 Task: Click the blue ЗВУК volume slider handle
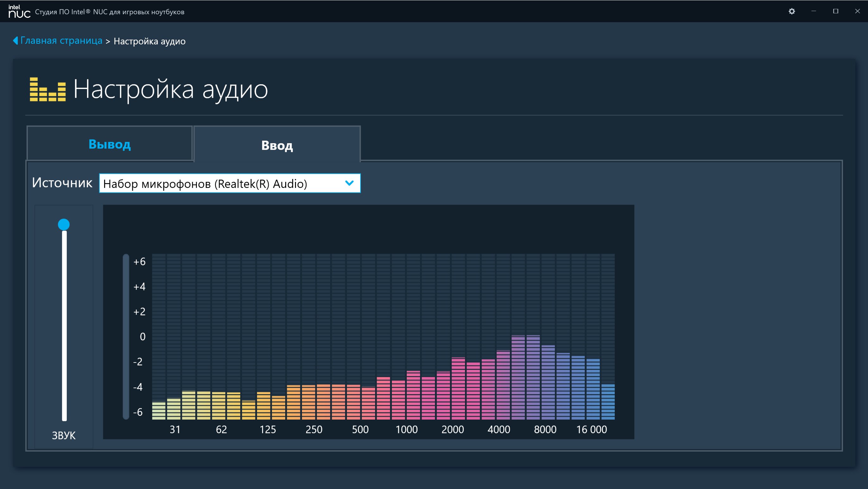pyautogui.click(x=64, y=224)
